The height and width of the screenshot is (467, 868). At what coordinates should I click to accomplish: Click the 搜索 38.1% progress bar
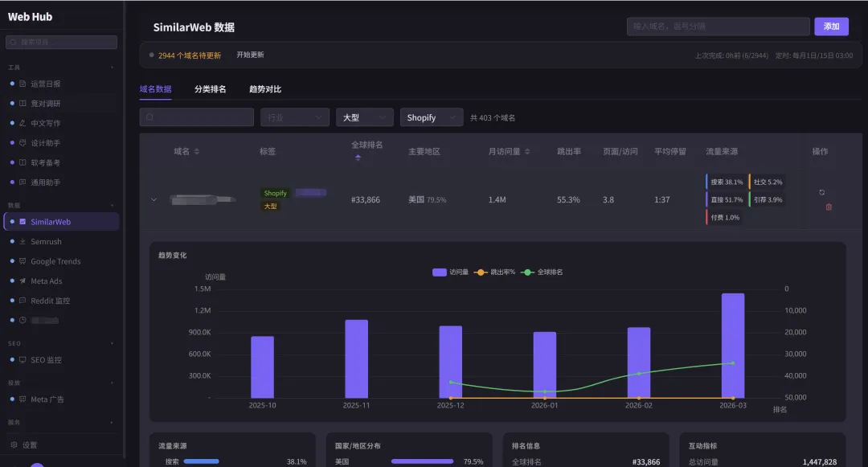click(x=201, y=461)
